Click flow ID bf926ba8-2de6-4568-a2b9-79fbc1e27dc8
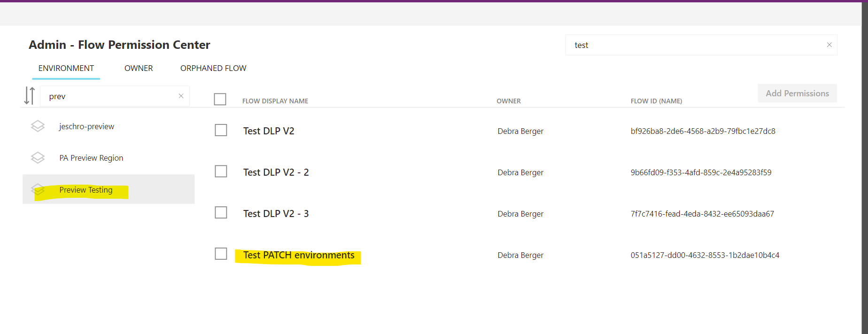This screenshot has width=868, height=334. (703, 131)
